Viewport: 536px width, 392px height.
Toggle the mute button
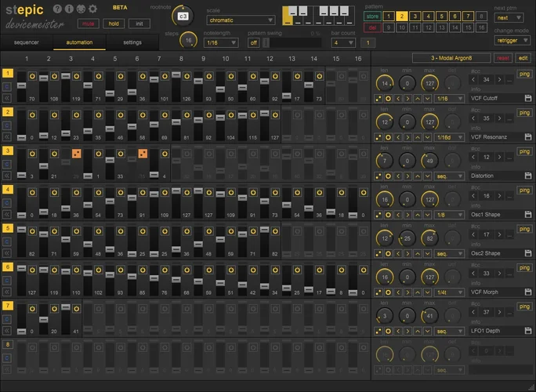pos(89,24)
